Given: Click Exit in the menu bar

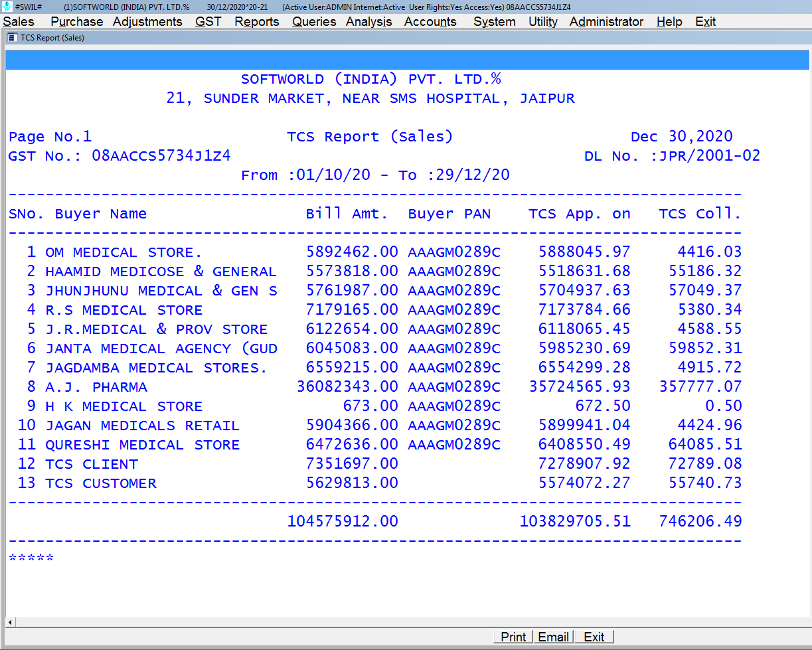Looking at the screenshot, I should [x=705, y=22].
